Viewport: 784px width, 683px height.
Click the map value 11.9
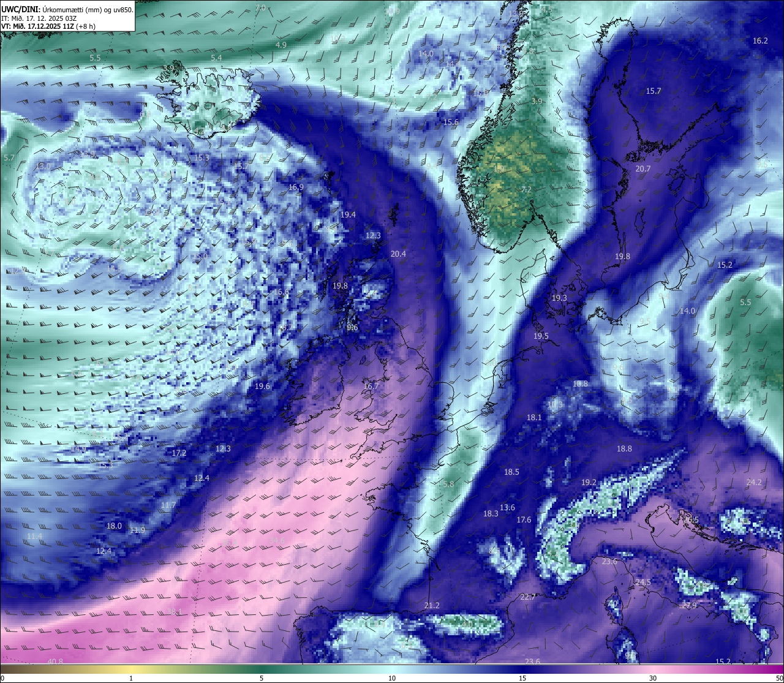137,530
